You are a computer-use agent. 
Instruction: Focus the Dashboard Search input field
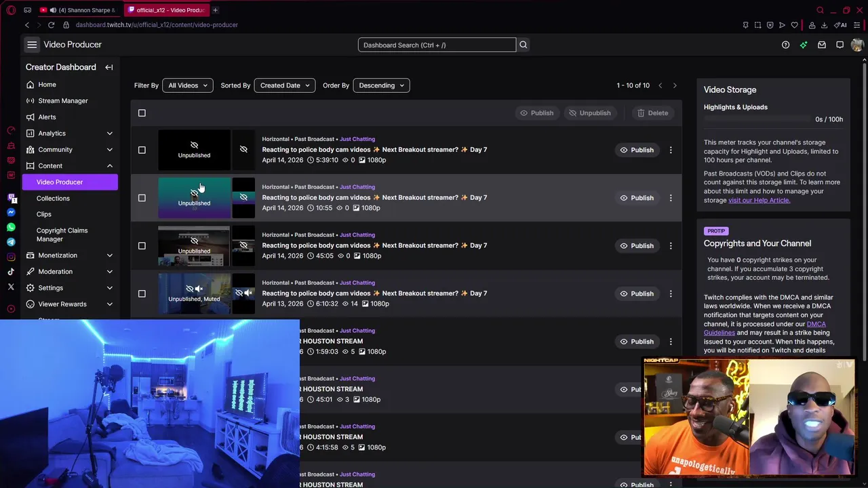tap(437, 45)
